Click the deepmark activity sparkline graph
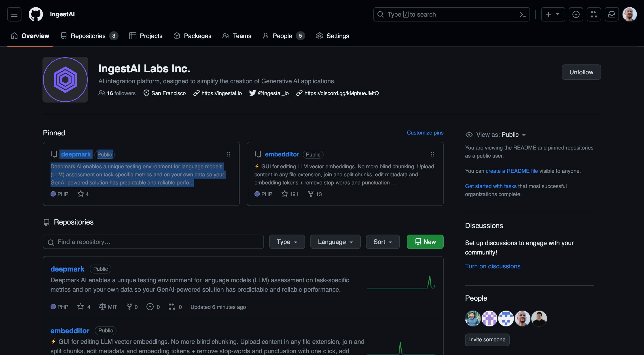 401,282
